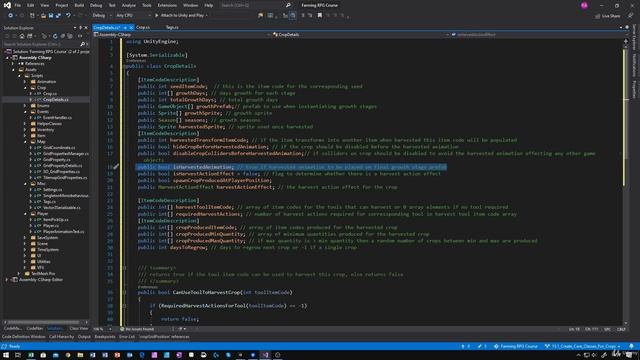Click the screwdriver quick actions icon on line 18

click(x=116, y=167)
